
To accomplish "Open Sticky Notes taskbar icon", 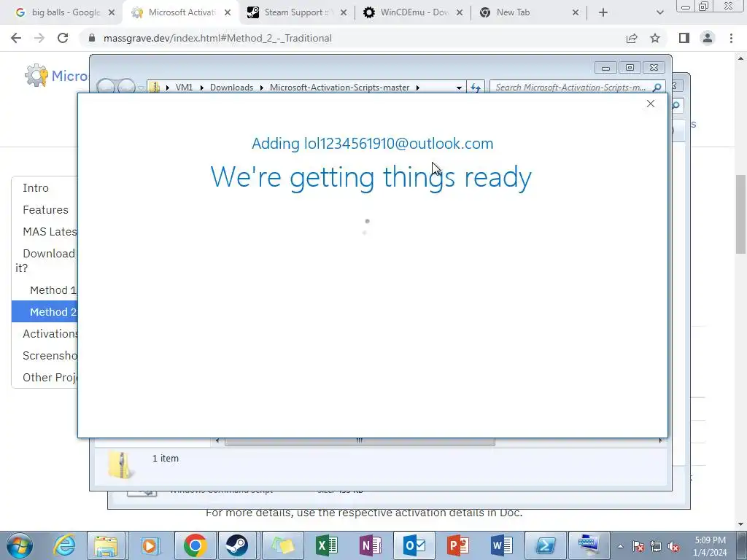I will [282, 545].
